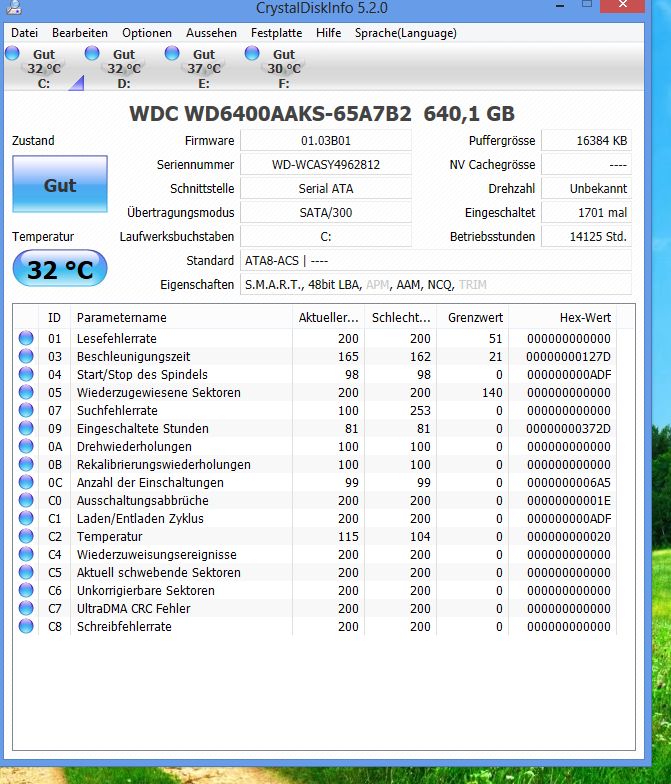
Task: Click the status orb for C2 Temperatur row
Action: point(26,536)
